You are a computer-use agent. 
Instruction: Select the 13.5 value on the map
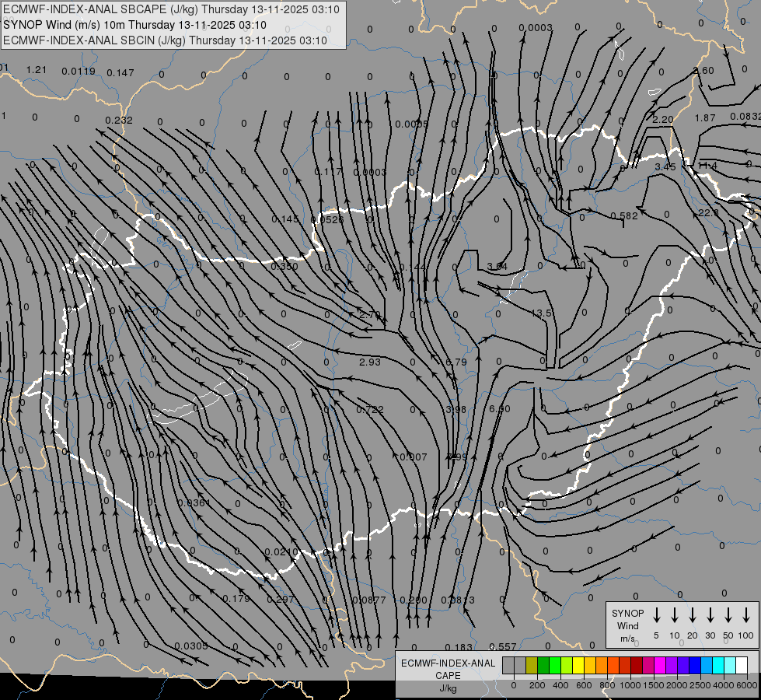click(541, 313)
